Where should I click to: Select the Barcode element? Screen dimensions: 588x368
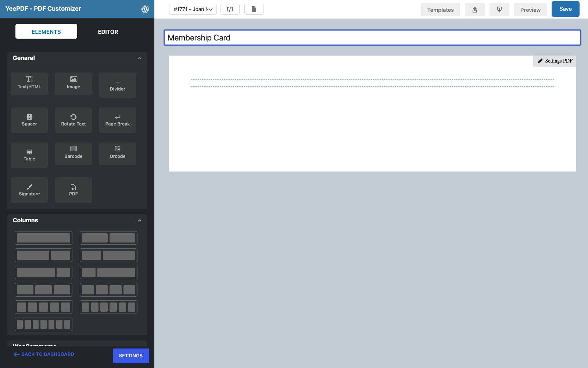click(x=73, y=154)
